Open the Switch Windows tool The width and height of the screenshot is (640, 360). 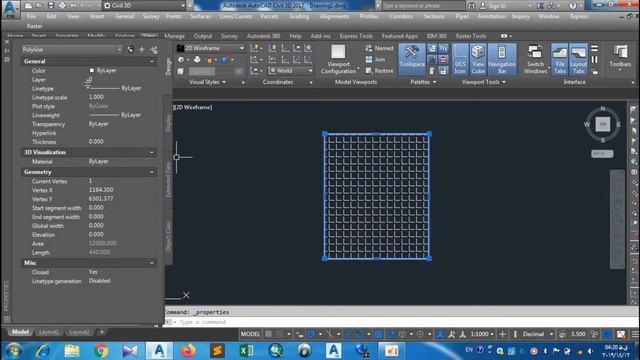(535, 59)
